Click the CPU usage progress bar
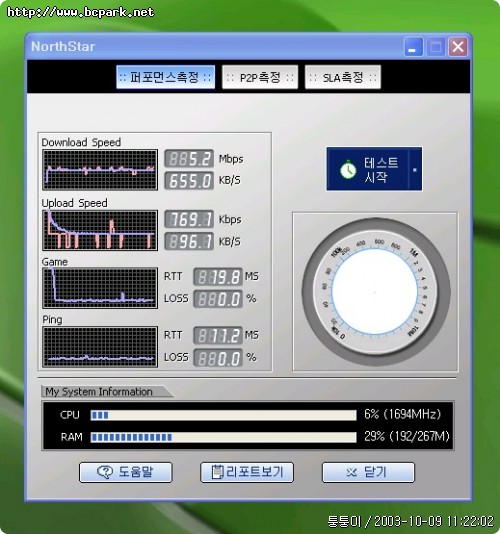Viewport: 500px width, 534px height. coord(223,415)
